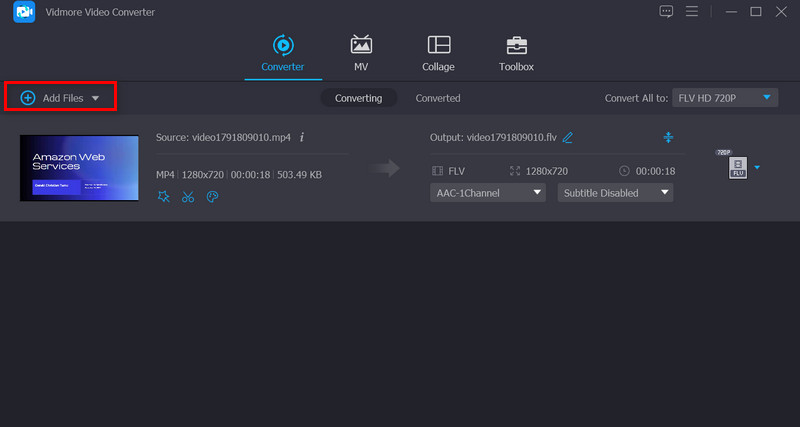800x427 pixels.
Task: Open the feedback chat icon
Action: (x=667, y=11)
